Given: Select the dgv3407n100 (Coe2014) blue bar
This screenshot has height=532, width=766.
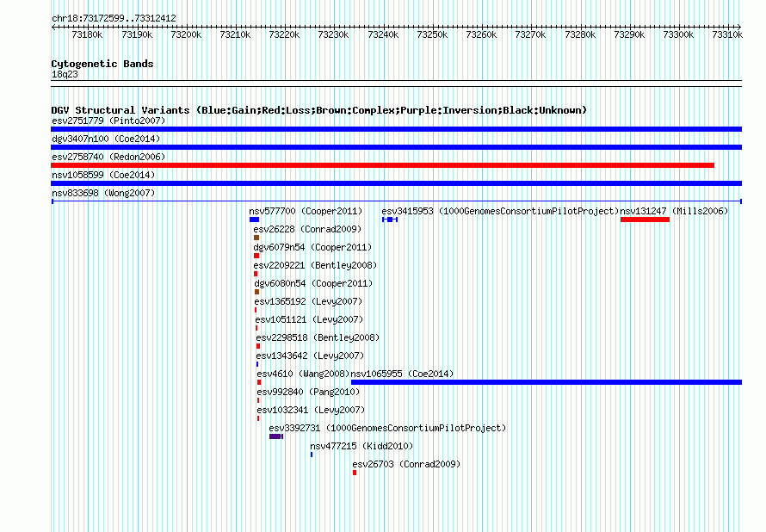Looking at the screenshot, I should tap(396, 147).
